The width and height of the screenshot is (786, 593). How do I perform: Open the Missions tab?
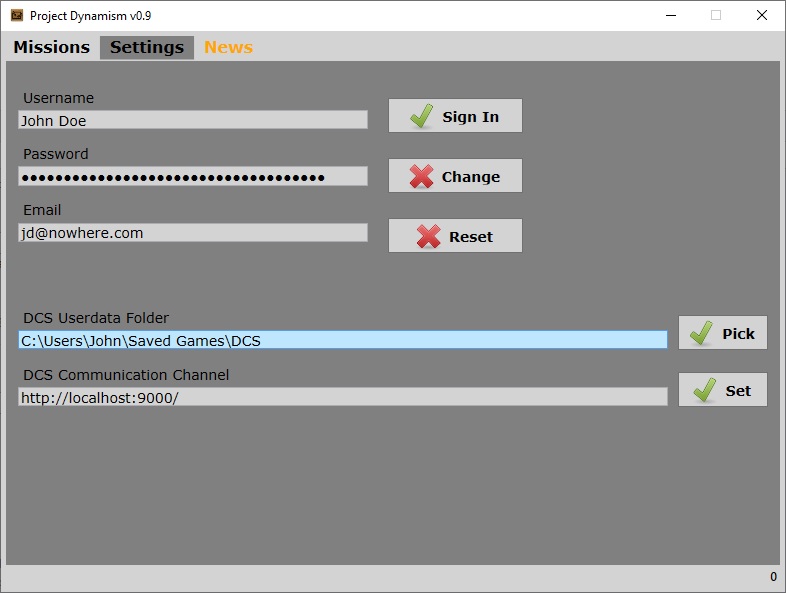(x=51, y=47)
